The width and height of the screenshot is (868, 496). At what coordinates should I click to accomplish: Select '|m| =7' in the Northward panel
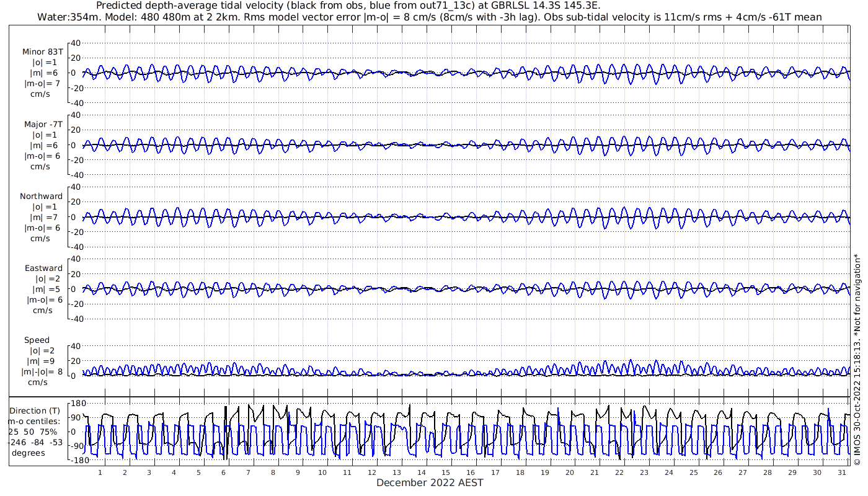tap(45, 217)
